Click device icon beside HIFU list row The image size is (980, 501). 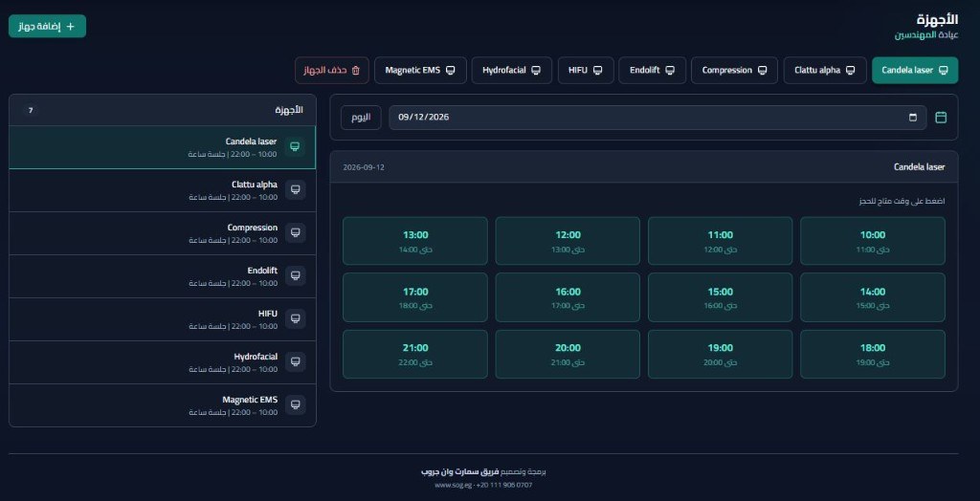pos(295,319)
